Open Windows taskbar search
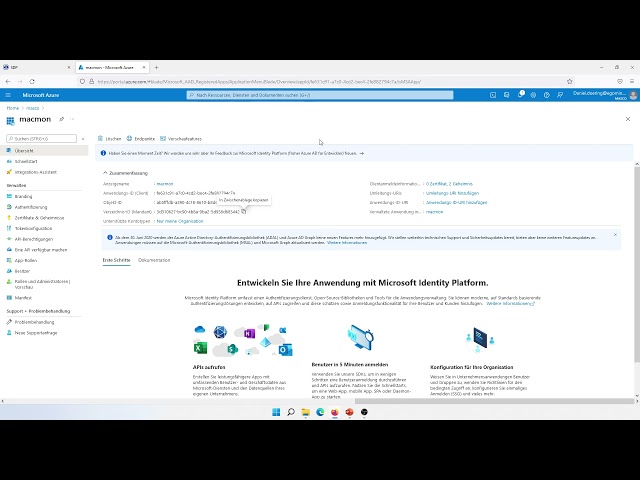640x480 pixels. pos(291,412)
